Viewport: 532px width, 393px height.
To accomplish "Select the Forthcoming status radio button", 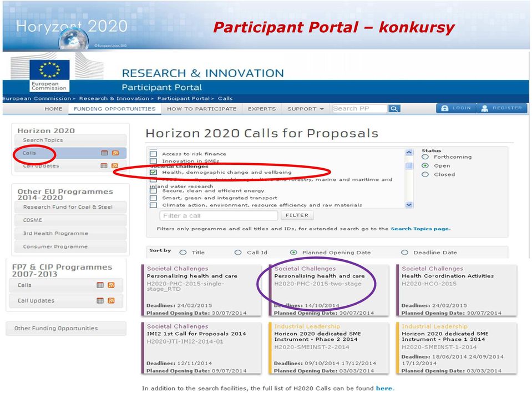I will click(x=425, y=157).
